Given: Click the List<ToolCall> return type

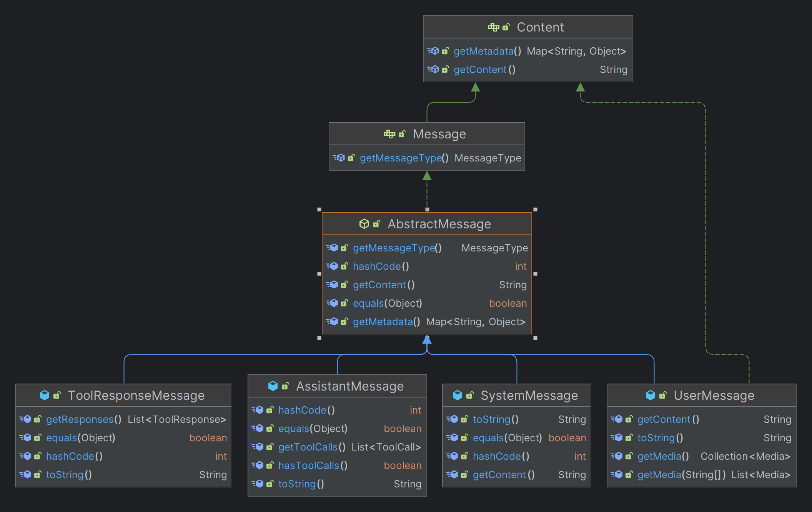Looking at the screenshot, I should (386, 447).
